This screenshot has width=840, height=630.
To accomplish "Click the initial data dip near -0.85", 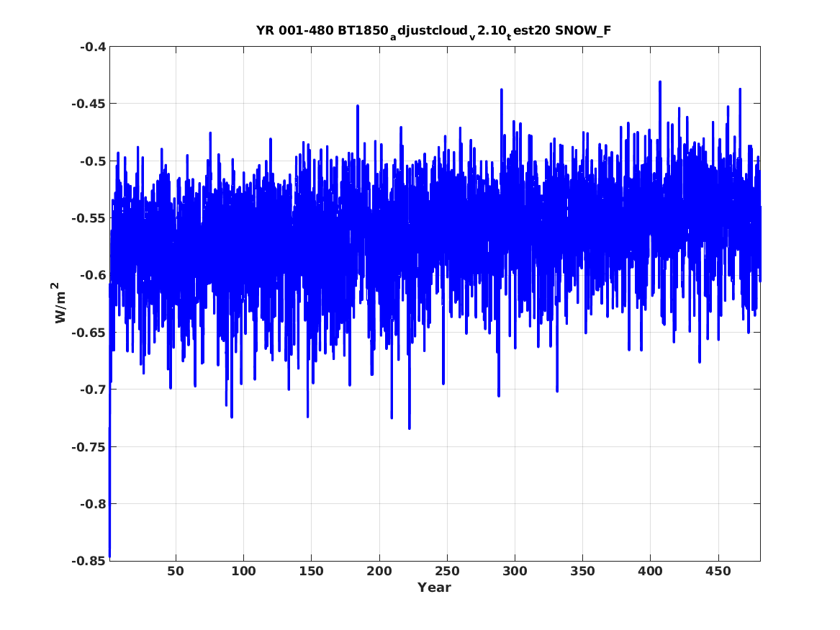I will point(110,556).
